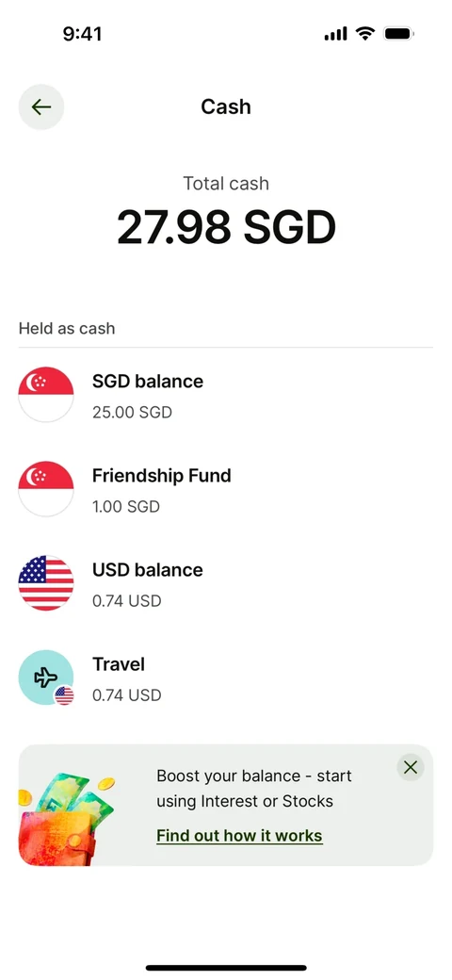Open the SGD balance row

click(225, 395)
